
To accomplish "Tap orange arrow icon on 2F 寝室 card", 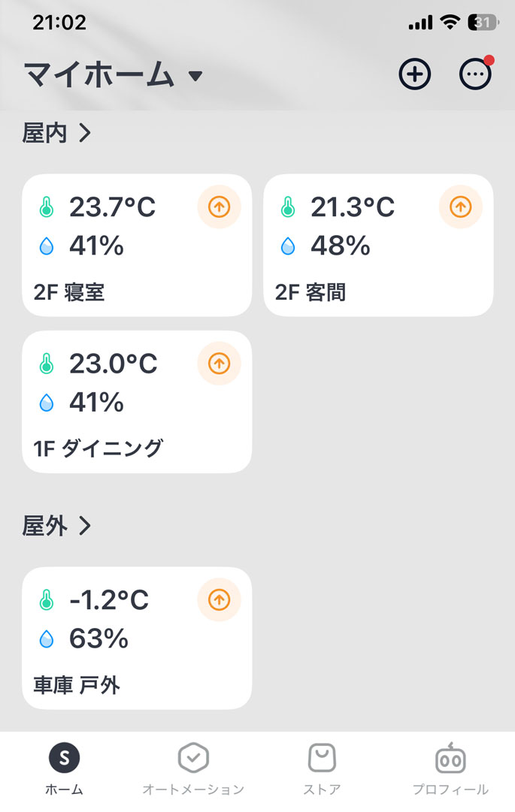I will coord(219,207).
